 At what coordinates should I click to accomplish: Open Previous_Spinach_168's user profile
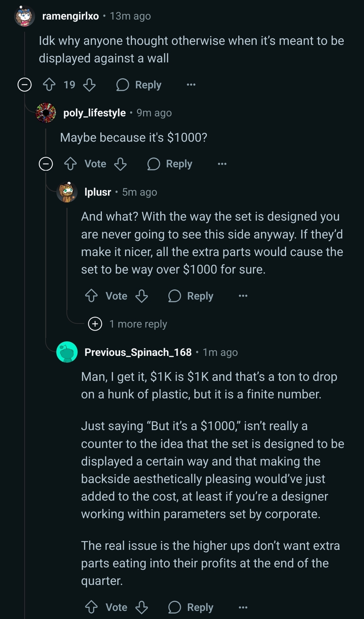coord(138,352)
